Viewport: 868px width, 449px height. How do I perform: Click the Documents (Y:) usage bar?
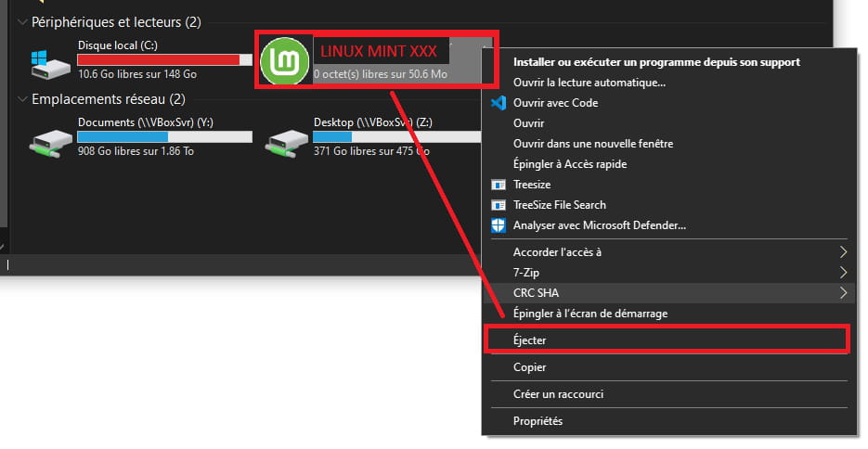point(165,136)
